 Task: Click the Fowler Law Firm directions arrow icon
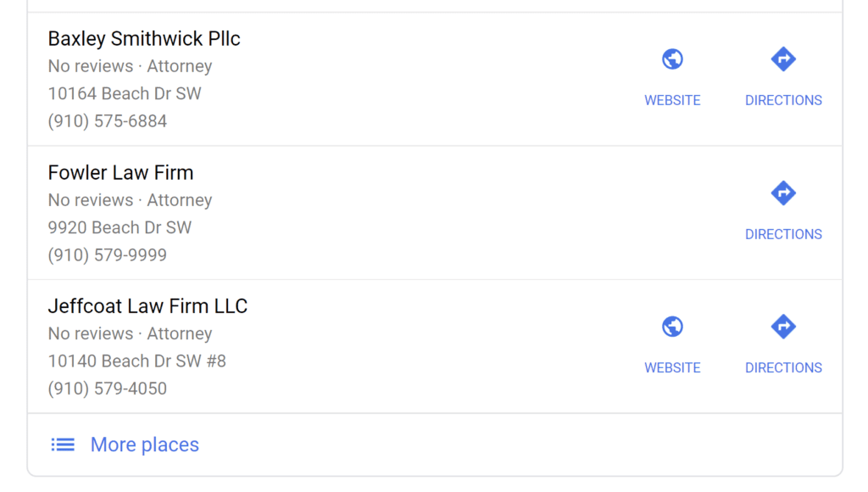point(783,193)
